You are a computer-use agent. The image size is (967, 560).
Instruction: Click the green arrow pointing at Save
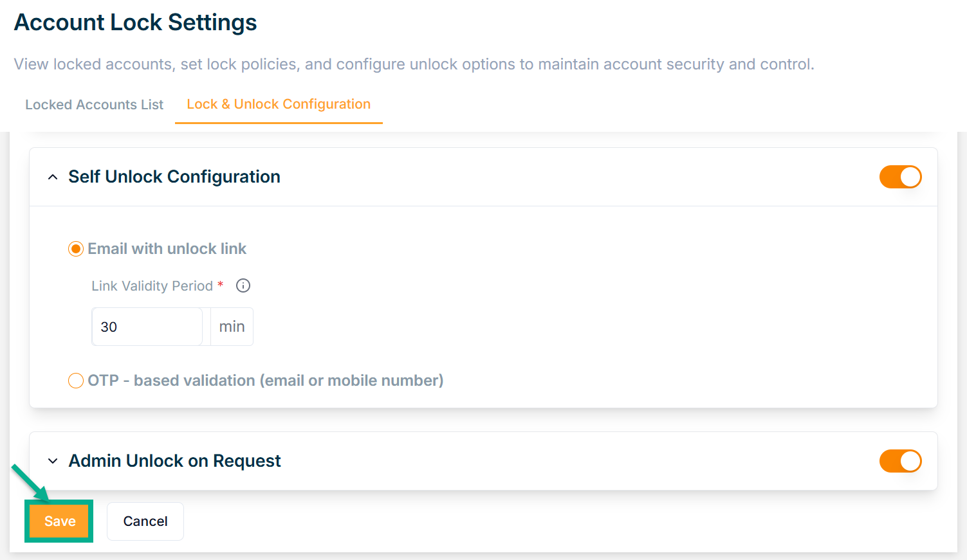click(x=29, y=482)
